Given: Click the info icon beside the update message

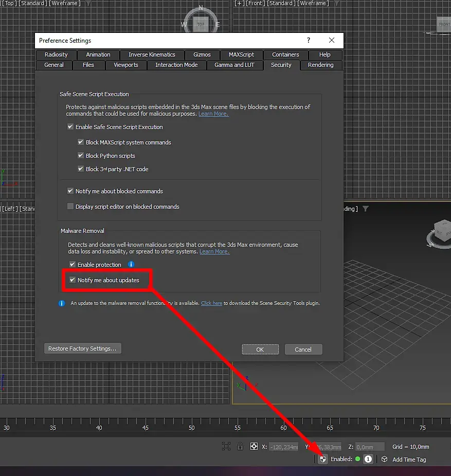Looking at the screenshot, I should [x=62, y=303].
